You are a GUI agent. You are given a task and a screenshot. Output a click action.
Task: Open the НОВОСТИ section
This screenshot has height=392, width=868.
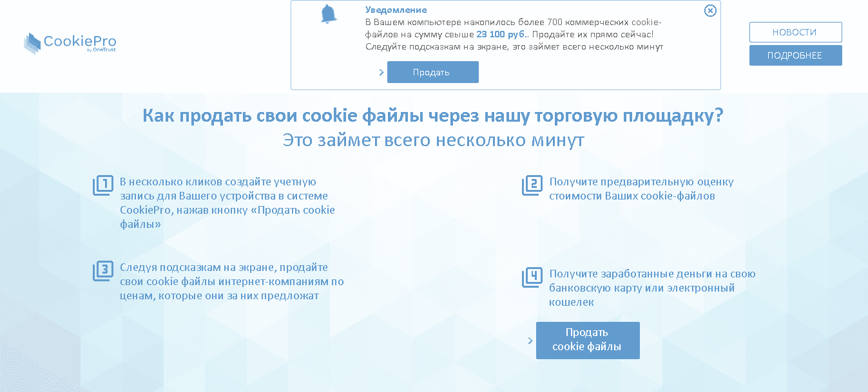pos(795,32)
